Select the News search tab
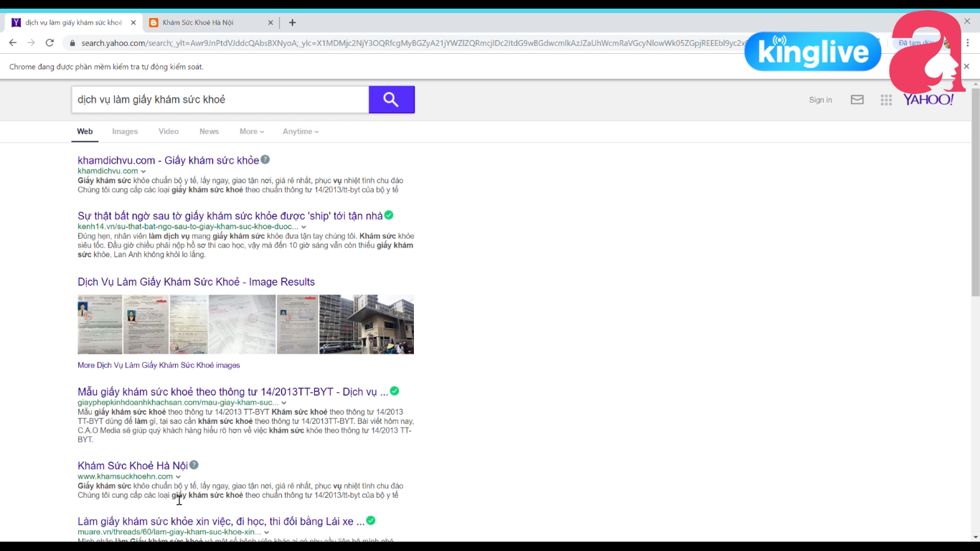980x551 pixels. tap(209, 131)
